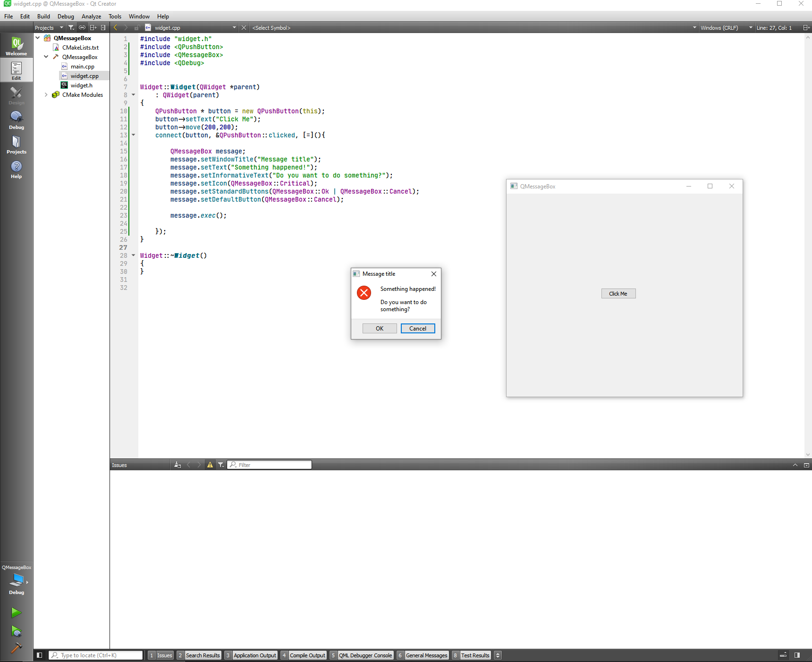This screenshot has width=812, height=662.
Task: Open Issues category filter
Action: [221, 465]
